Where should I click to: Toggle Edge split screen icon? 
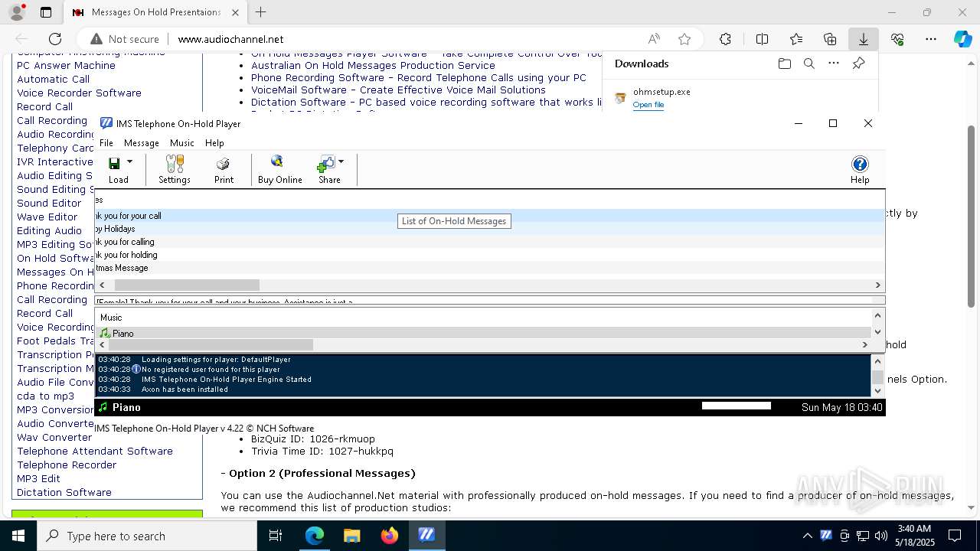point(762,39)
